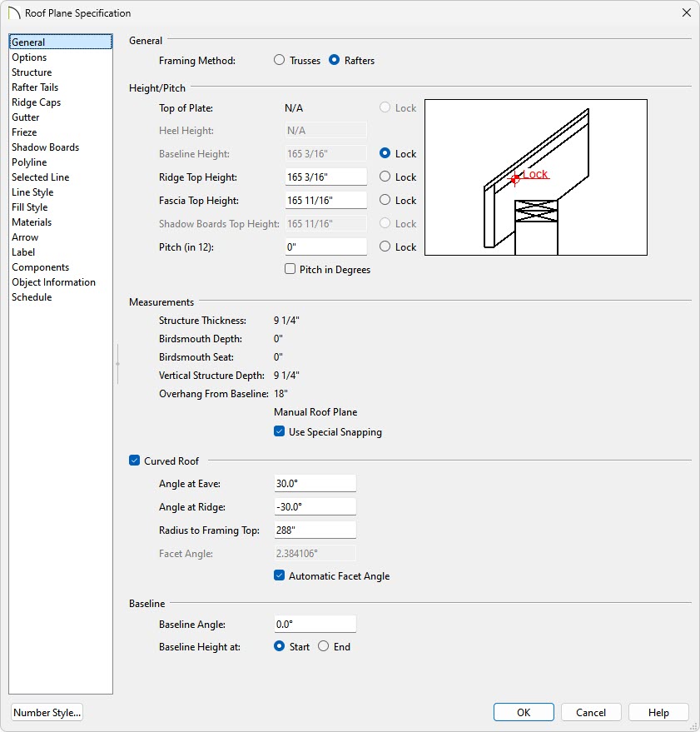700x732 pixels.
Task: Open the General panel
Action: 61,42
